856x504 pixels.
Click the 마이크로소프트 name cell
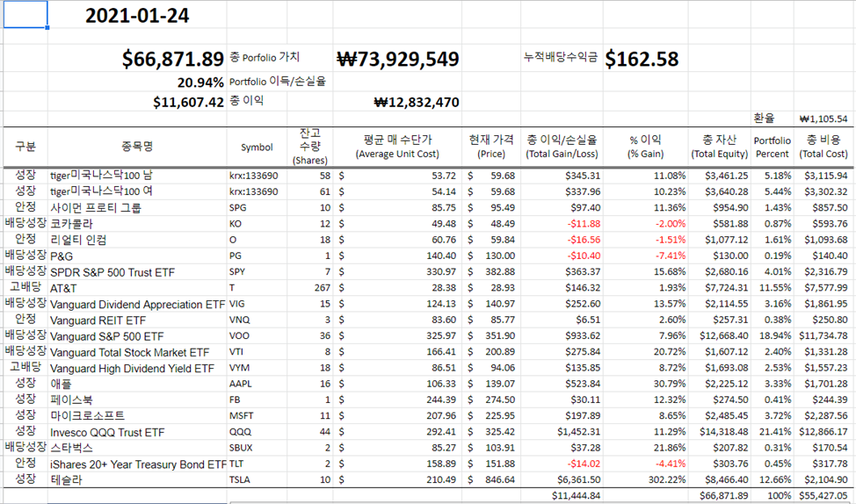(x=137, y=415)
